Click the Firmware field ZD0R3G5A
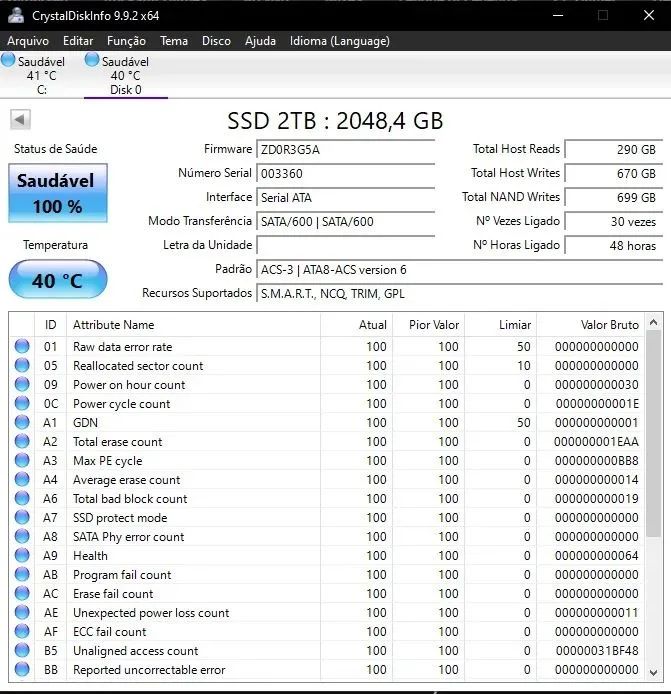The image size is (671, 694). [345, 150]
